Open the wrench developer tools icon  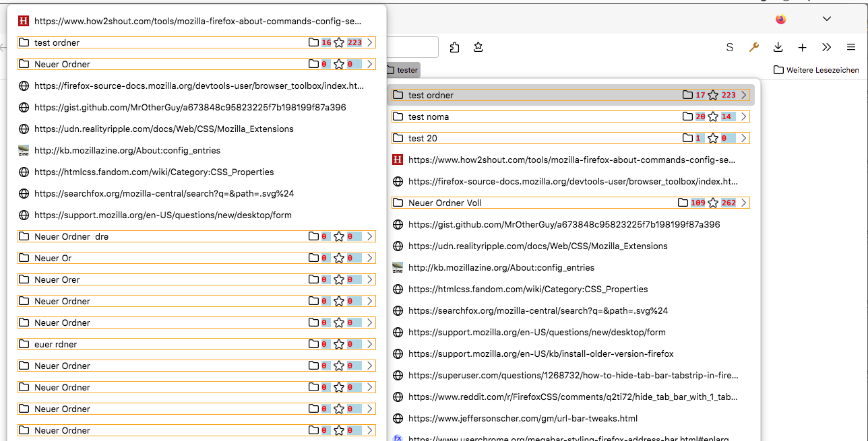754,47
